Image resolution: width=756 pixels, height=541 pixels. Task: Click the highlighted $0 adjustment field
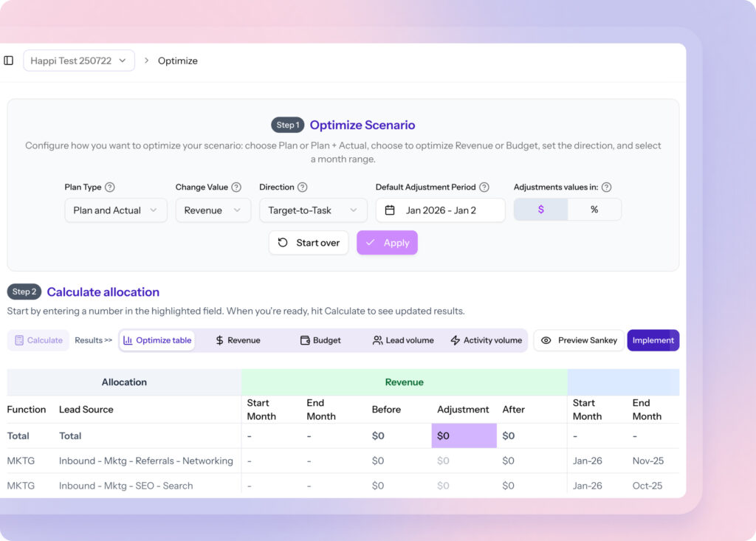[x=464, y=435]
